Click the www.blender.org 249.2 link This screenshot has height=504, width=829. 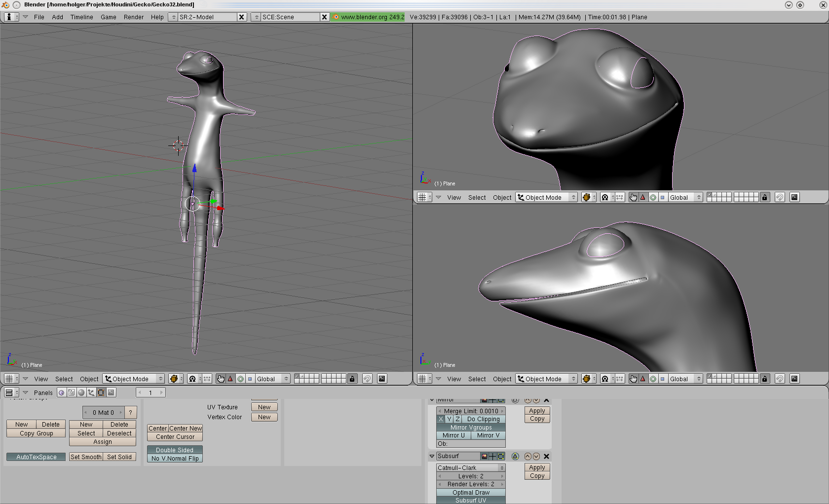point(368,17)
